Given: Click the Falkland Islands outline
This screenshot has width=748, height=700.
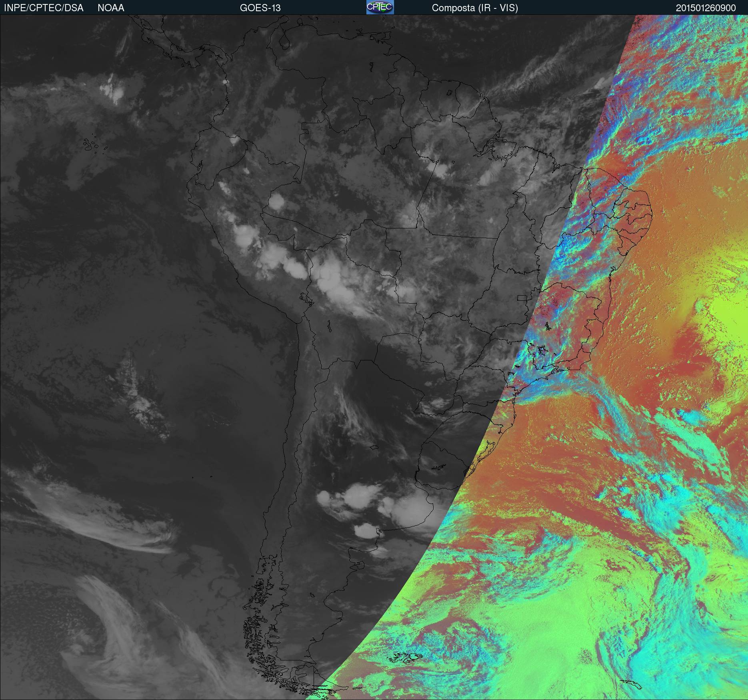Looking at the screenshot, I should point(406,655).
